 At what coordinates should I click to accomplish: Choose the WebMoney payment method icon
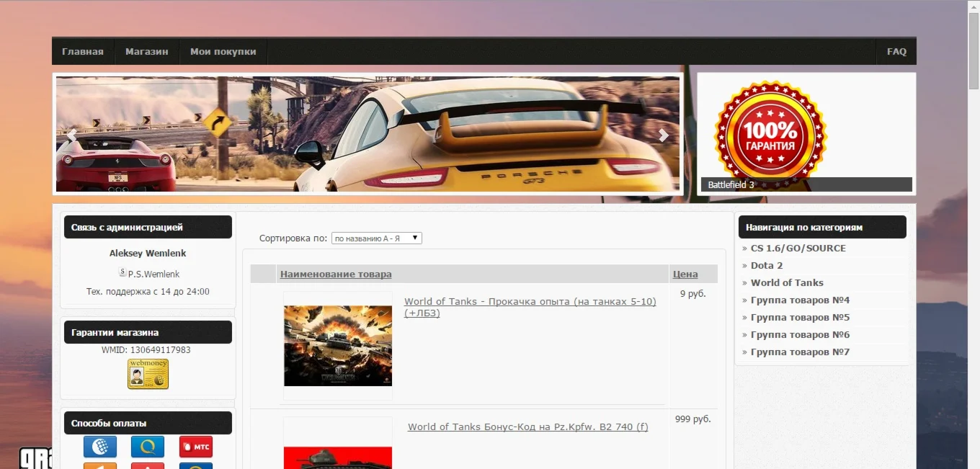point(100,447)
